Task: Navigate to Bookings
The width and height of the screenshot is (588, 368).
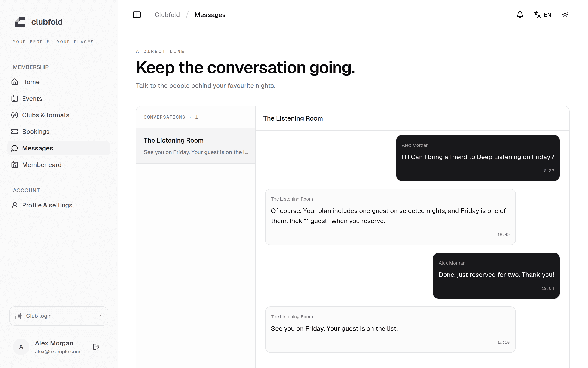Action: [59, 131]
